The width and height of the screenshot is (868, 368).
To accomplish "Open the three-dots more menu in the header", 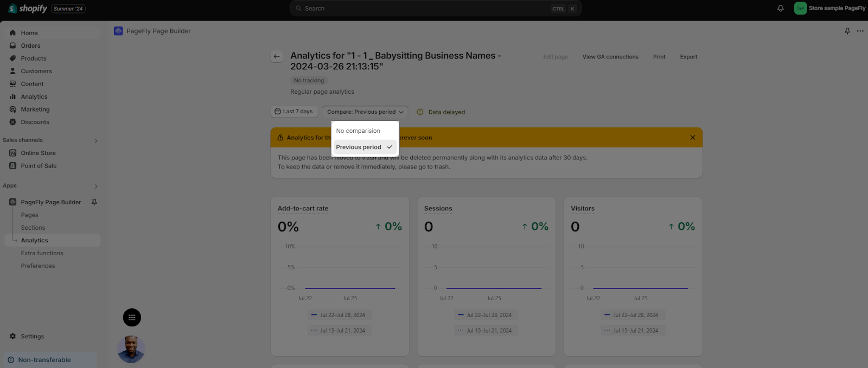I will pos(860,31).
